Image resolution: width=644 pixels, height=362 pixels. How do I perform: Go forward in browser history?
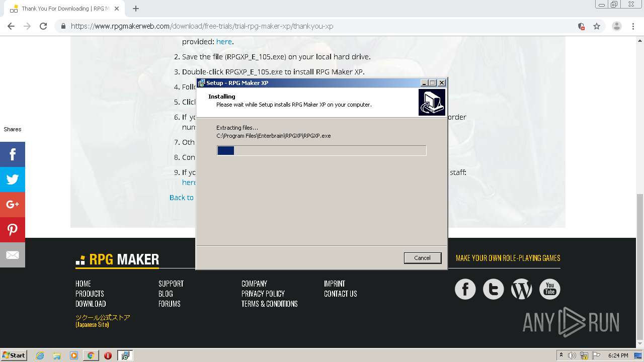click(x=27, y=26)
